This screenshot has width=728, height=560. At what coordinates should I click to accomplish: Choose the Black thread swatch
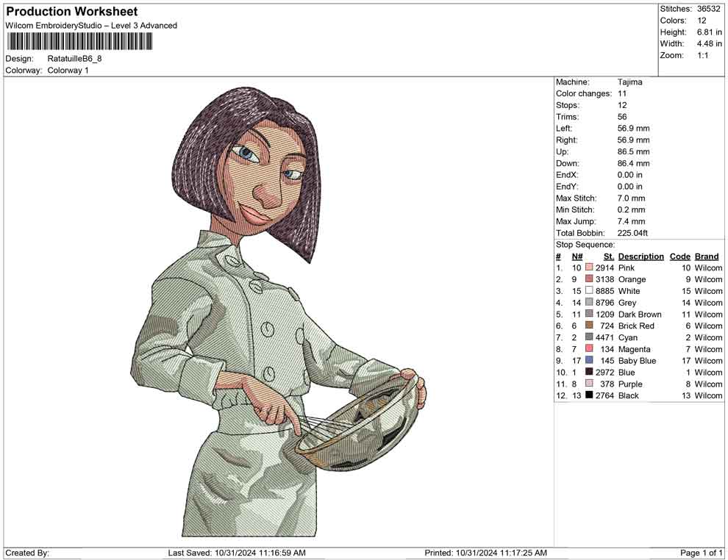tap(589, 395)
